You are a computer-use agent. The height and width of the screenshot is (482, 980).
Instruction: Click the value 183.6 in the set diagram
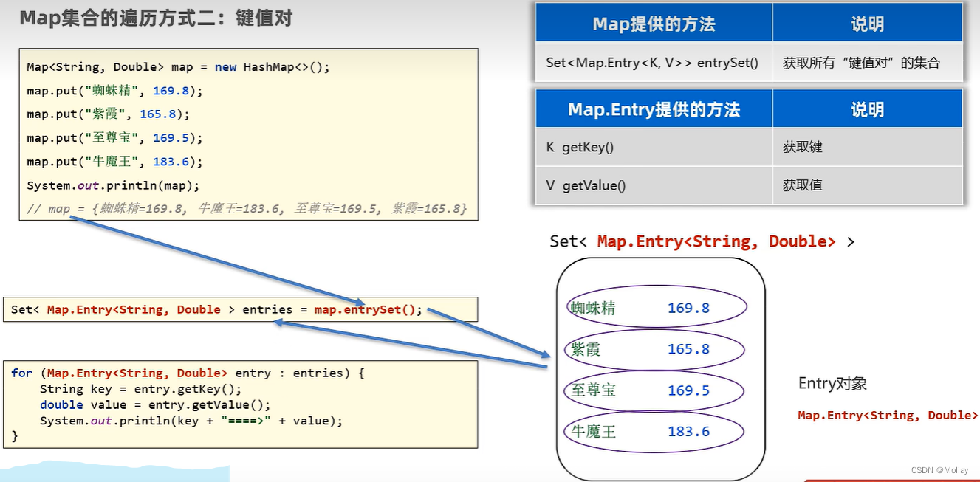[688, 432]
